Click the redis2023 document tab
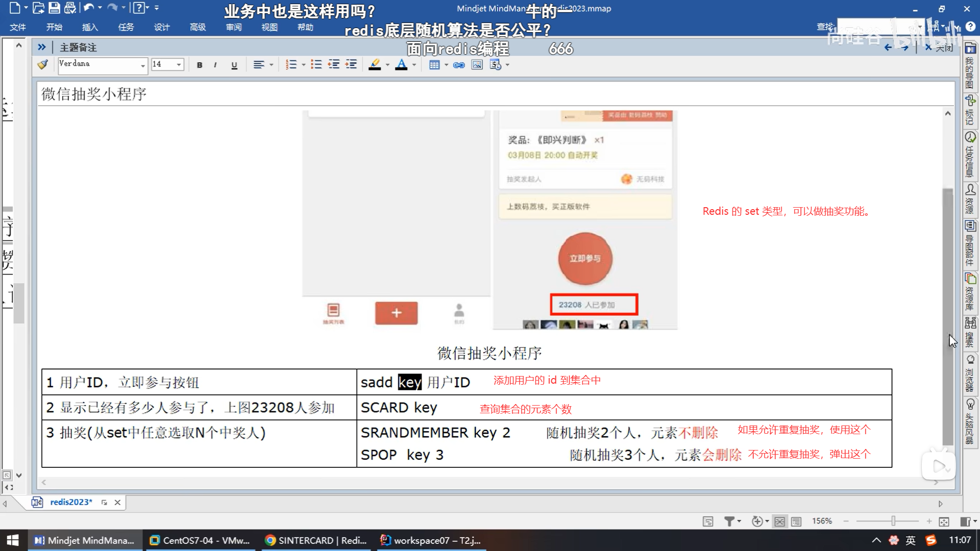Image resolution: width=980 pixels, height=551 pixels. (x=70, y=502)
